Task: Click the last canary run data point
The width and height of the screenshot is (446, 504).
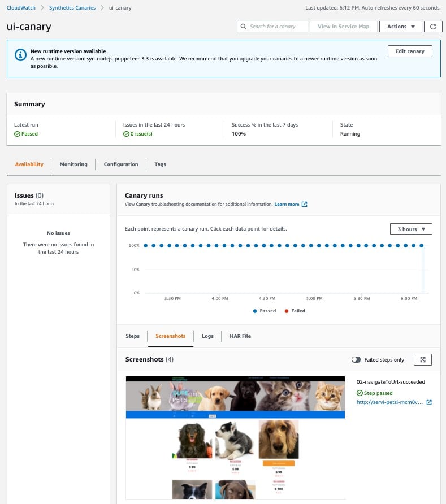Action: point(421,246)
